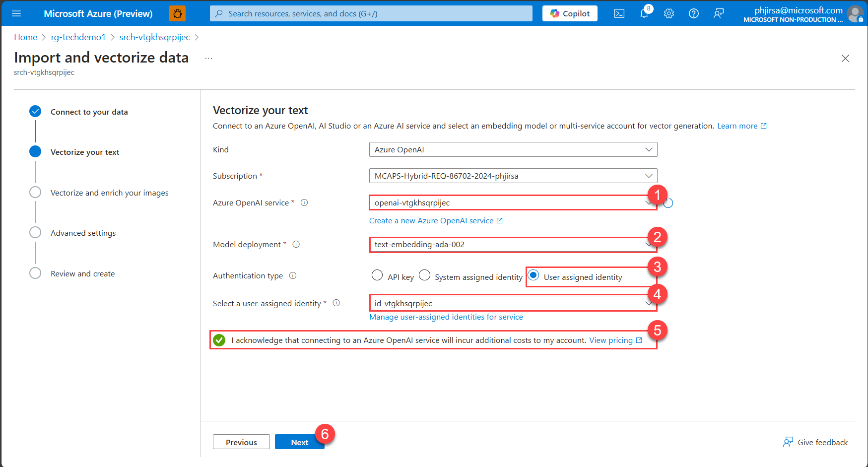Choose System assigned identity authentication
Viewport: 868px width, 467px height.
coord(425,275)
